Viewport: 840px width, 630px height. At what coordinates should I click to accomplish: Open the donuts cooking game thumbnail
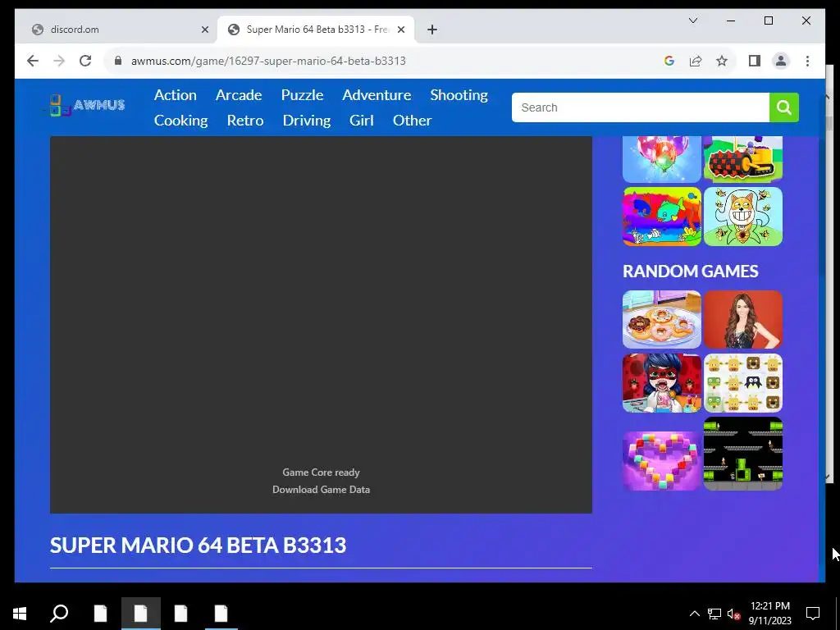click(662, 320)
